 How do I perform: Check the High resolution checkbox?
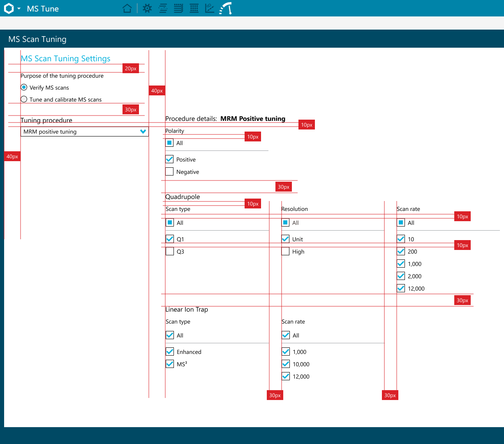click(x=285, y=251)
